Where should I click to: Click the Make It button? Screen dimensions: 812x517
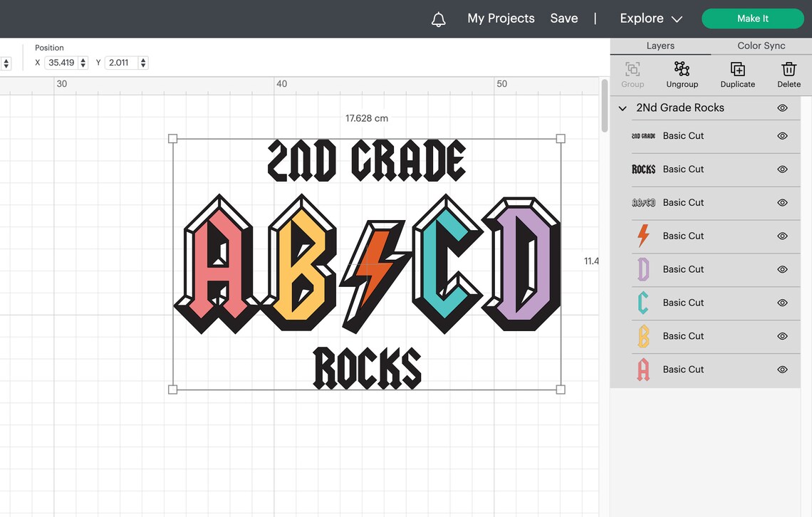(752, 18)
